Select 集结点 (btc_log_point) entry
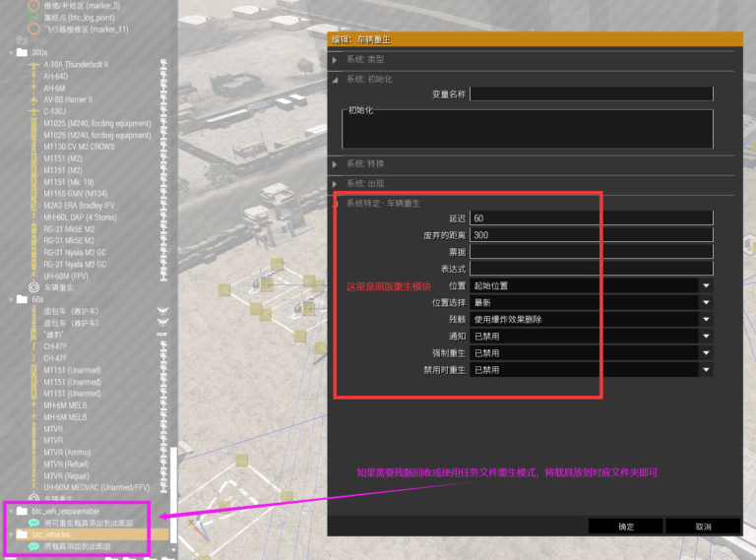This screenshot has width=756, height=560. coord(79,18)
